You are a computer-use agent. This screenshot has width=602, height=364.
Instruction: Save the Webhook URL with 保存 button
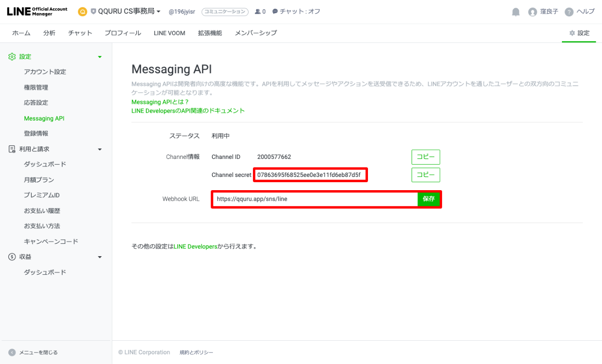(428, 199)
